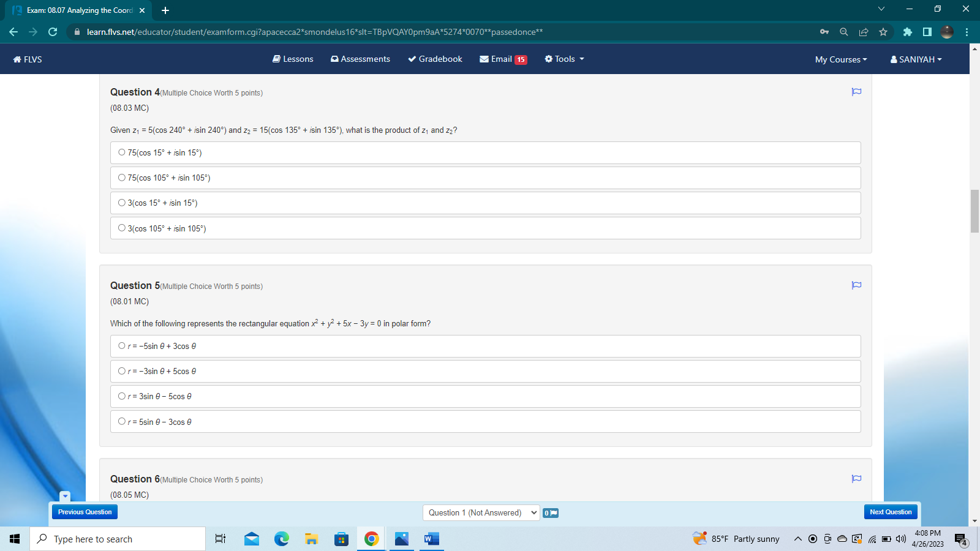Open the SANIYAH account dropdown

click(916, 59)
